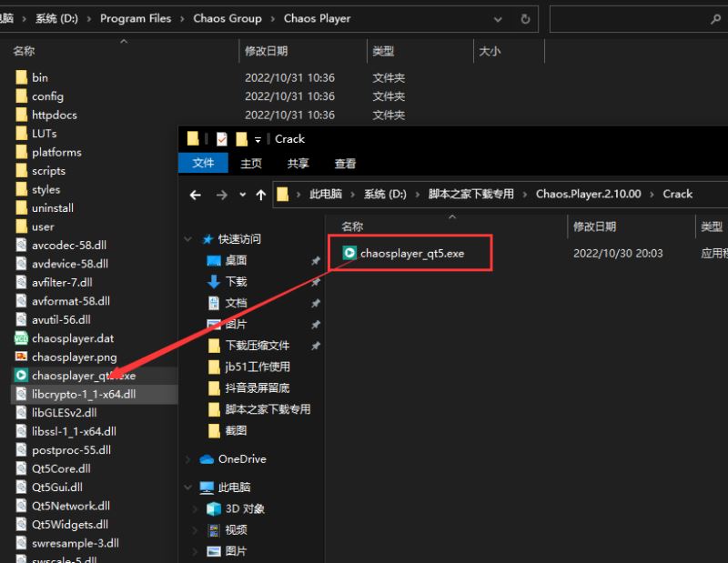
Task: Open the config folder
Action: point(47,96)
